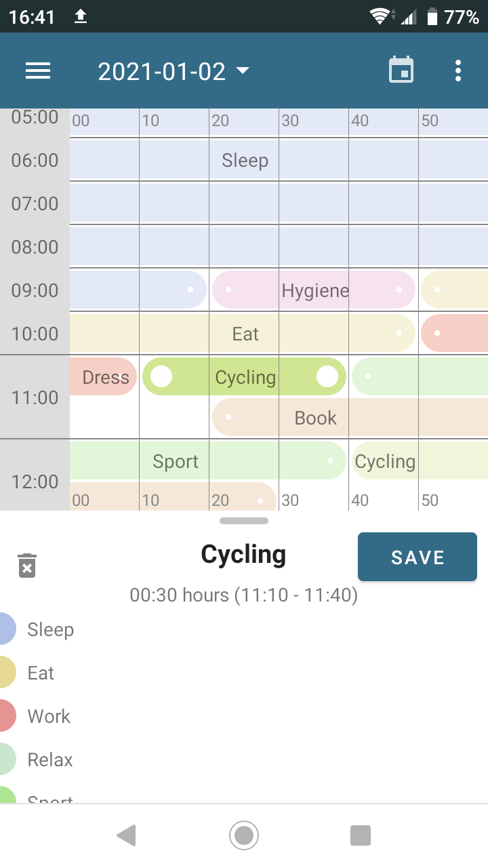
Task: Expand the 2021-01-02 date dropdown
Action: pyautogui.click(x=174, y=71)
